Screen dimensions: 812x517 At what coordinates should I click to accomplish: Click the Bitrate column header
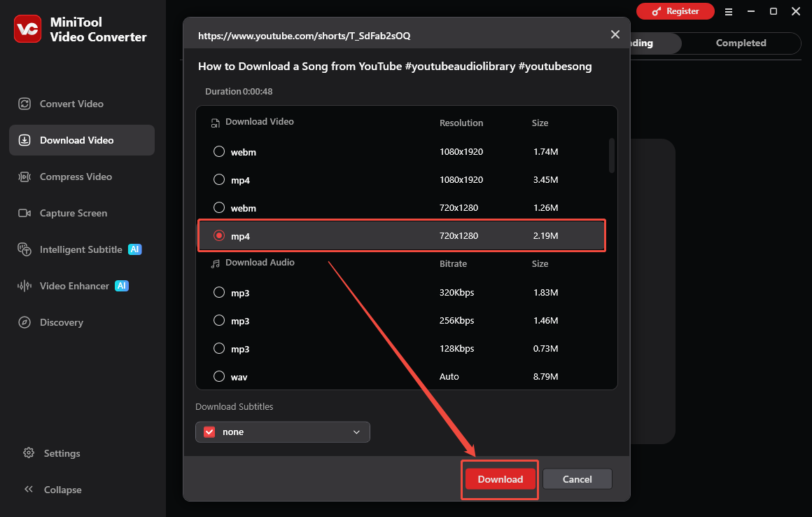pyautogui.click(x=453, y=263)
